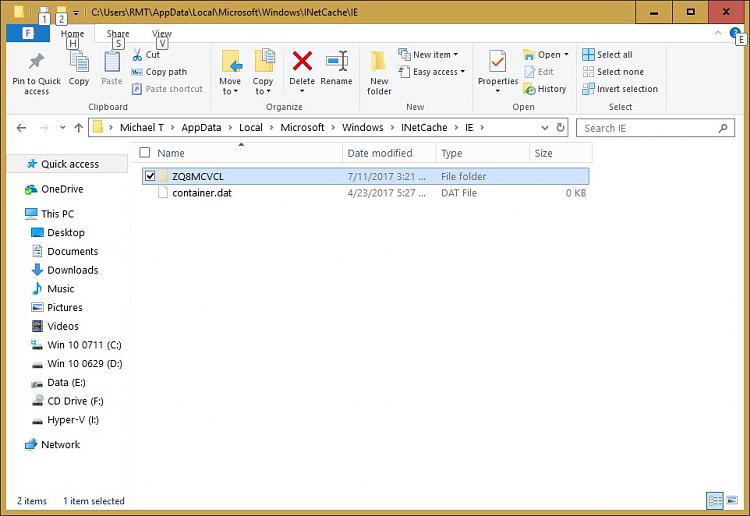The width and height of the screenshot is (750, 516).
Task: Go back using the back arrow
Action: [21, 128]
